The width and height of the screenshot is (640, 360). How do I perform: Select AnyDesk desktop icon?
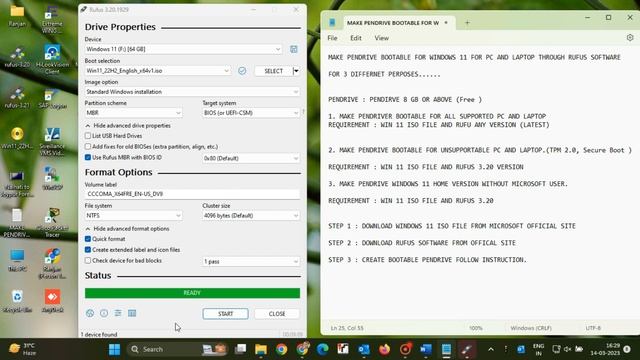(52, 301)
